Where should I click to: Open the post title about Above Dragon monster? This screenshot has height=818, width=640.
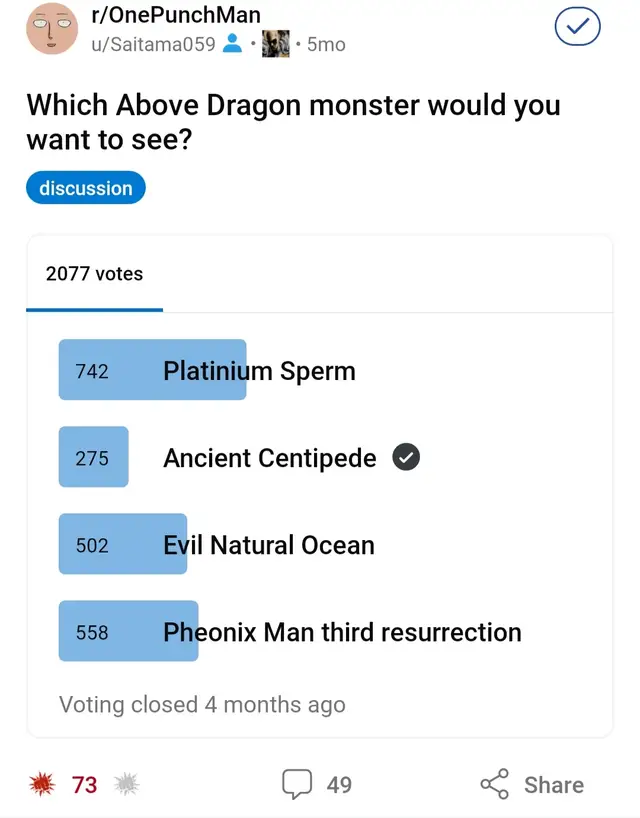pyautogui.click(x=293, y=122)
